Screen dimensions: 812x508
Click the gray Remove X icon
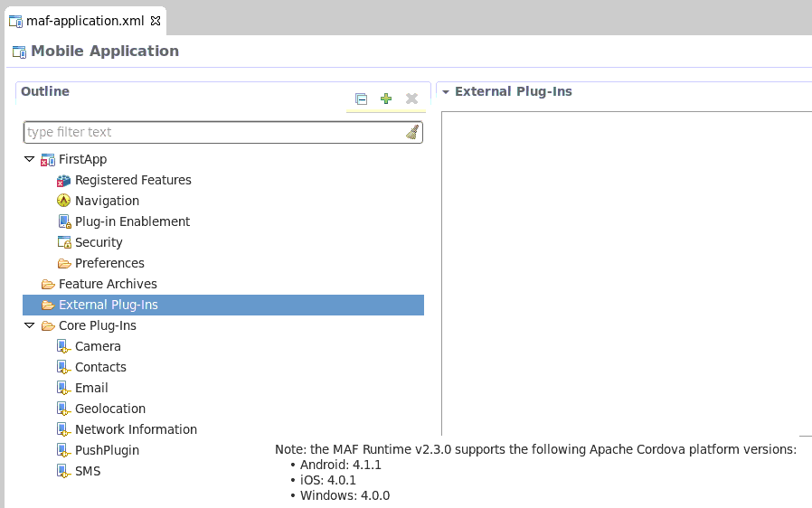click(x=411, y=99)
